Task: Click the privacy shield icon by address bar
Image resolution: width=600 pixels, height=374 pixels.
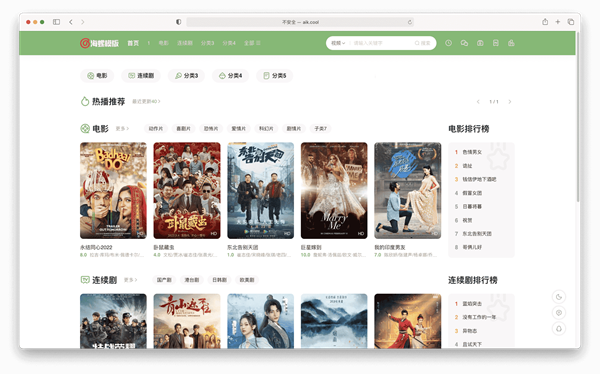Action: coord(178,22)
